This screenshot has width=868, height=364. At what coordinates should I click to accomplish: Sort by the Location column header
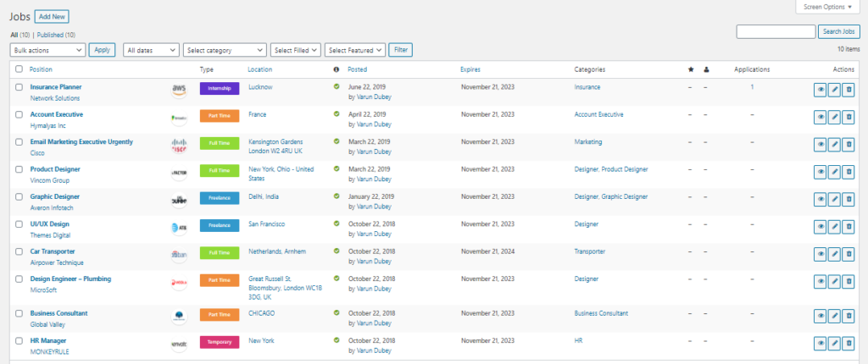(259, 69)
